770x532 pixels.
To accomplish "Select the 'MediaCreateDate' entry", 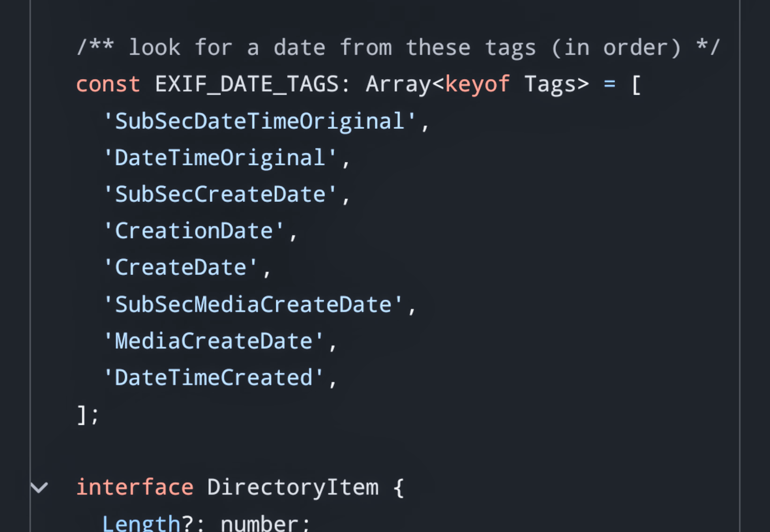I will (213, 341).
